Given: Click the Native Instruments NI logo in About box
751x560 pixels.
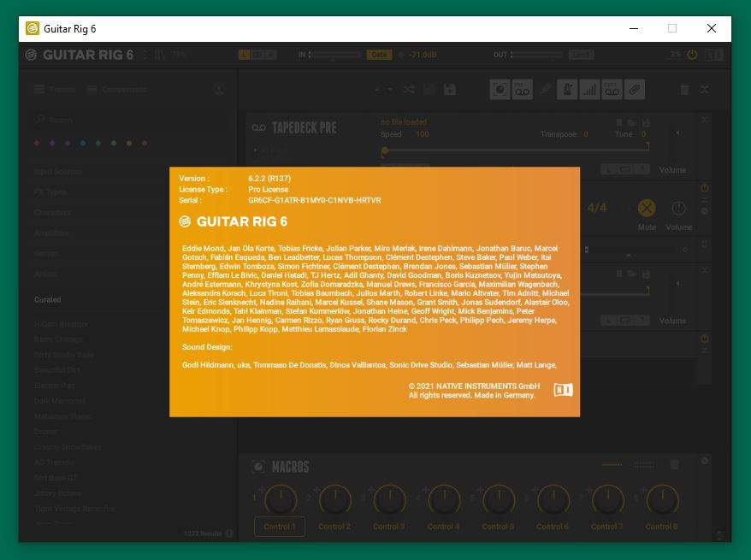Looking at the screenshot, I should [x=563, y=390].
